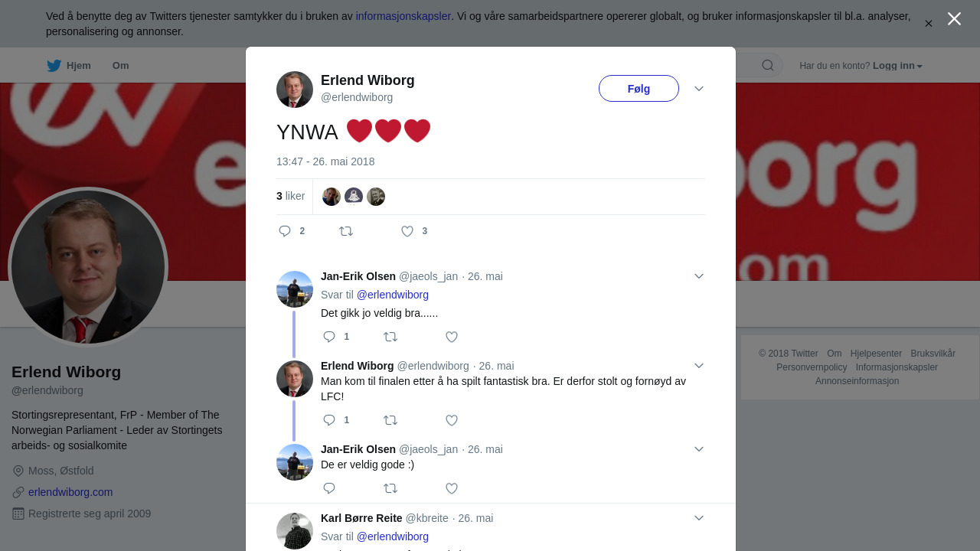Like Jan-Erik Olsen's 'Det gikk jo veldig bra' reply
Image resolution: width=980 pixels, height=551 pixels.
pos(452,337)
